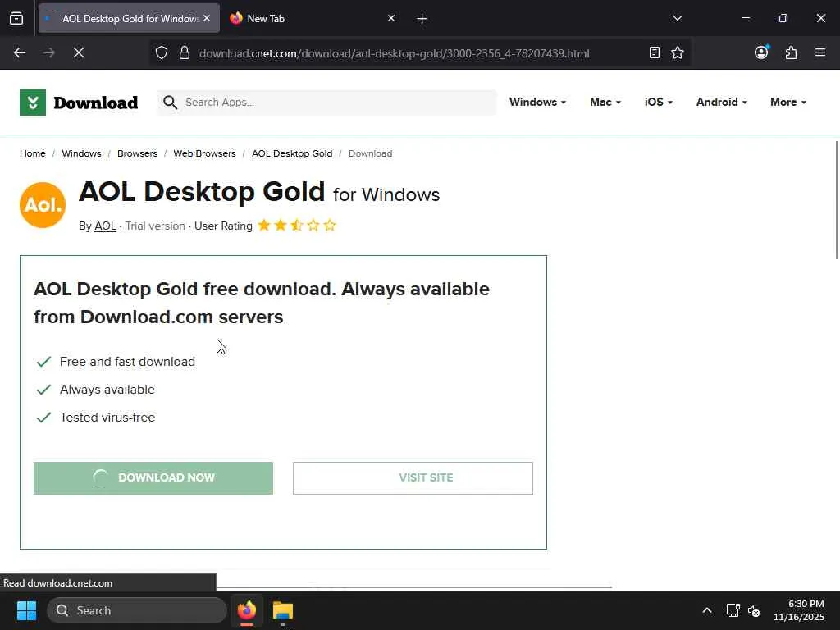Bookmark this page with star icon
Screen dimensions: 840x630
[677, 52]
